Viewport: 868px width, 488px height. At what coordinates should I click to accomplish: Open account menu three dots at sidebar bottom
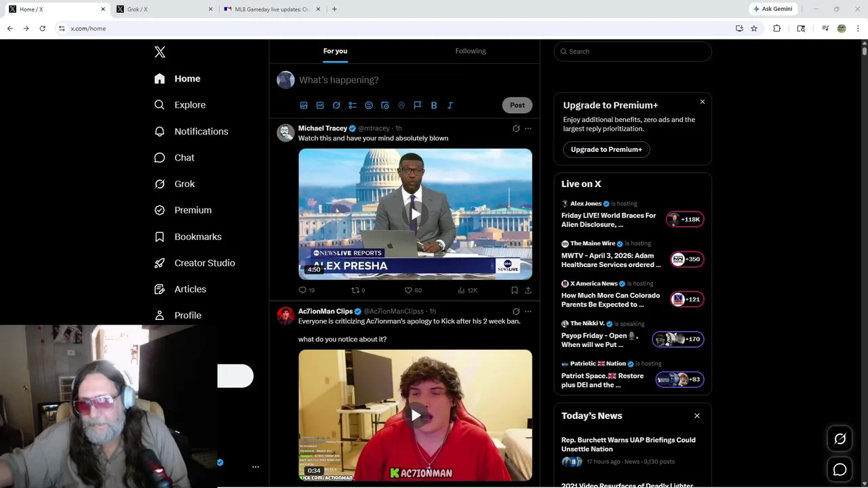coord(256,467)
